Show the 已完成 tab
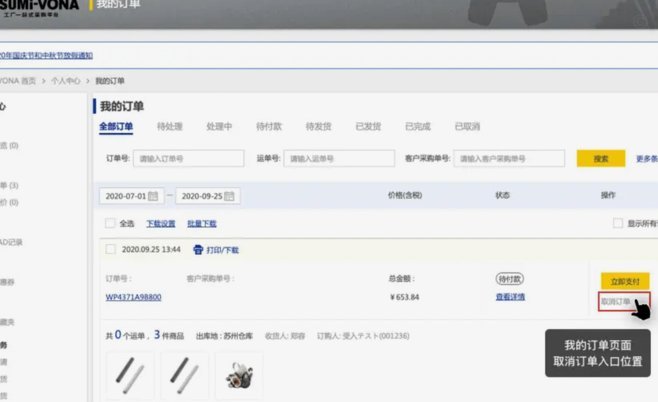Viewport: 658px width, 402px height. 418,126
